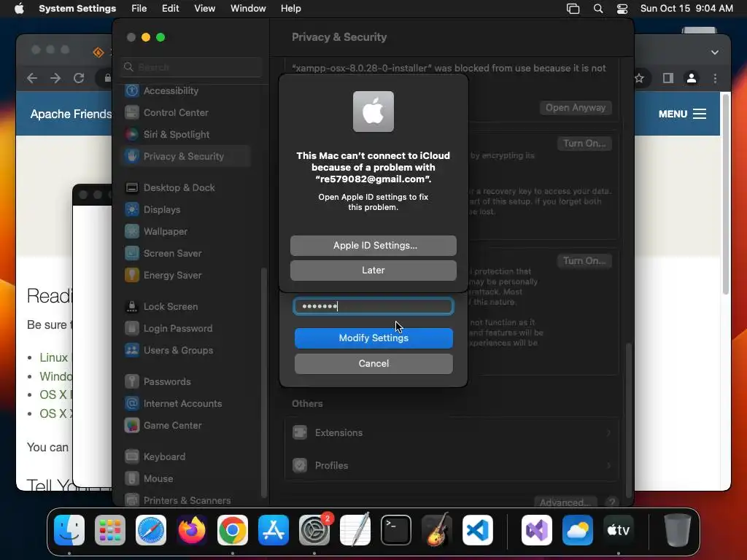Open Apple TV from the Dock
Screen dimensions: 747x560
tap(619, 530)
